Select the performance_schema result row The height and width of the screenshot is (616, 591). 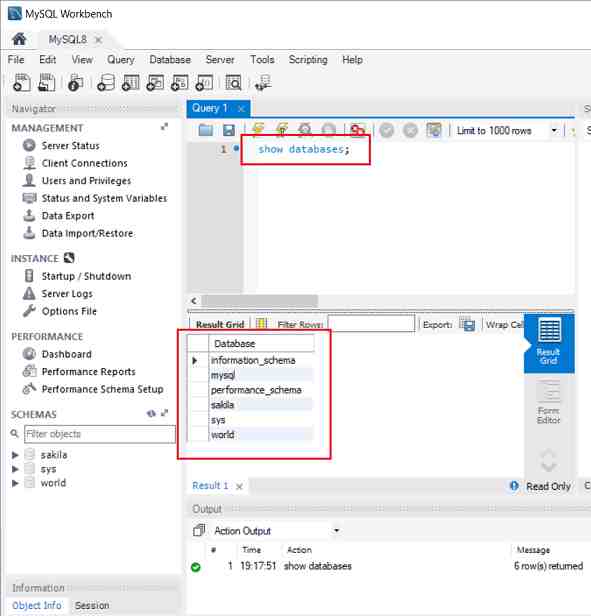tap(256, 390)
